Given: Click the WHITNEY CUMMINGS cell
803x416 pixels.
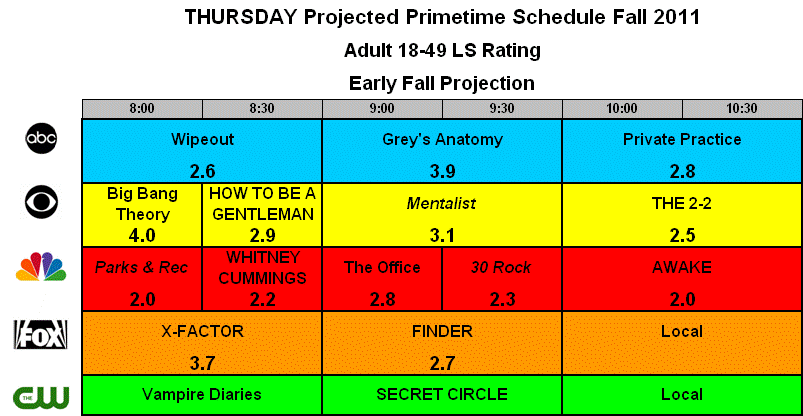Looking at the screenshot, I should (262, 280).
